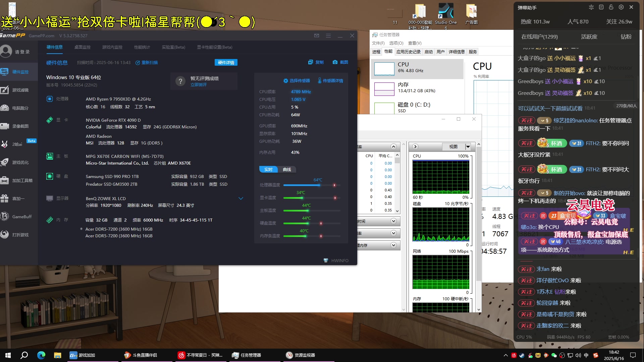This screenshot has height=362, width=644.
Task: Switch to the 服务 tab in Task Manager
Action: (x=473, y=52)
